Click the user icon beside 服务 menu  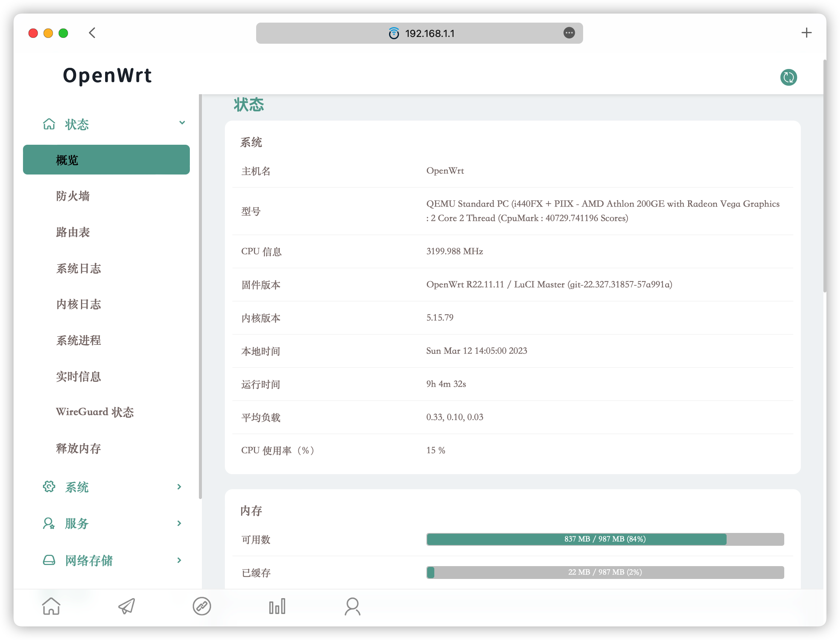click(x=49, y=523)
